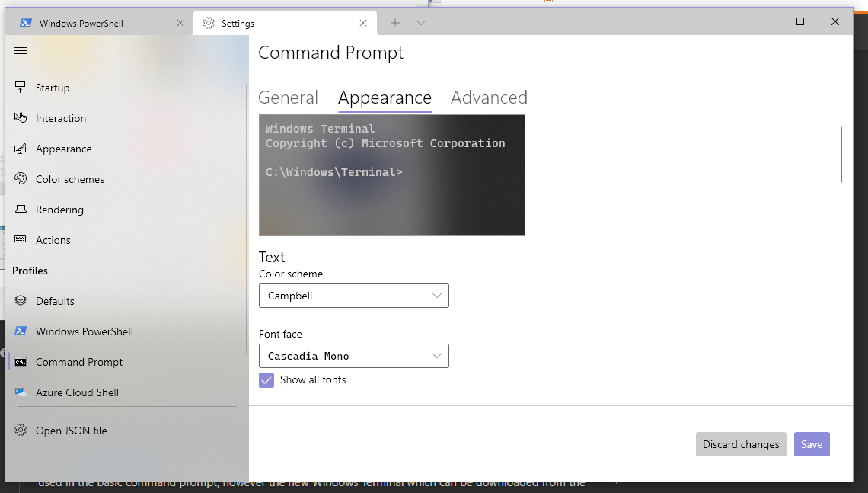
Task: Open Rendering settings page
Action: click(126, 210)
